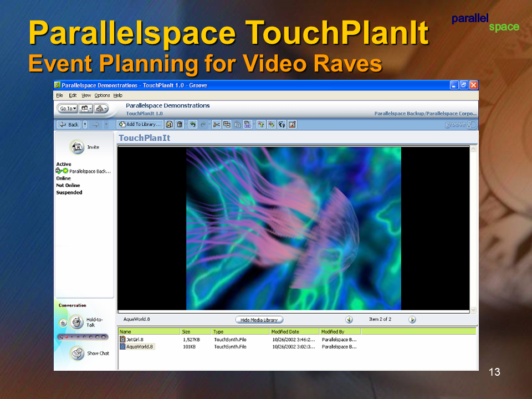Click the trash can delete icon
The width and height of the screenshot is (532, 399).
[x=179, y=125]
